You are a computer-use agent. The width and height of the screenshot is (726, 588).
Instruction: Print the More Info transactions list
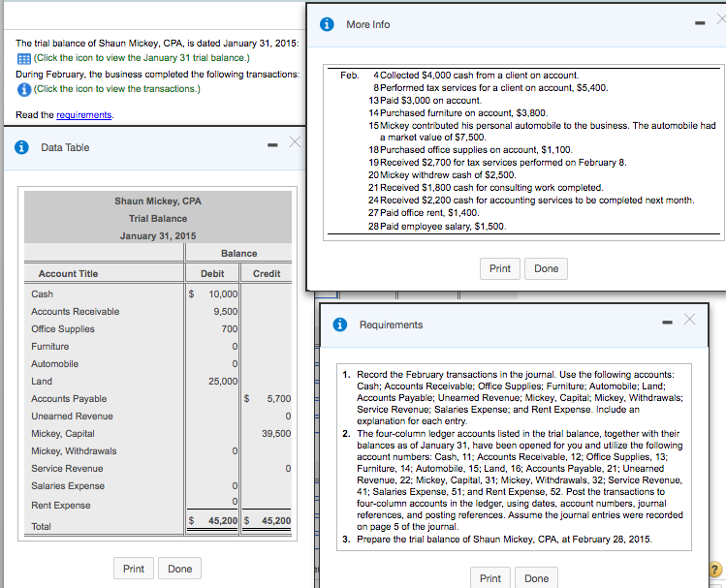tap(500, 268)
